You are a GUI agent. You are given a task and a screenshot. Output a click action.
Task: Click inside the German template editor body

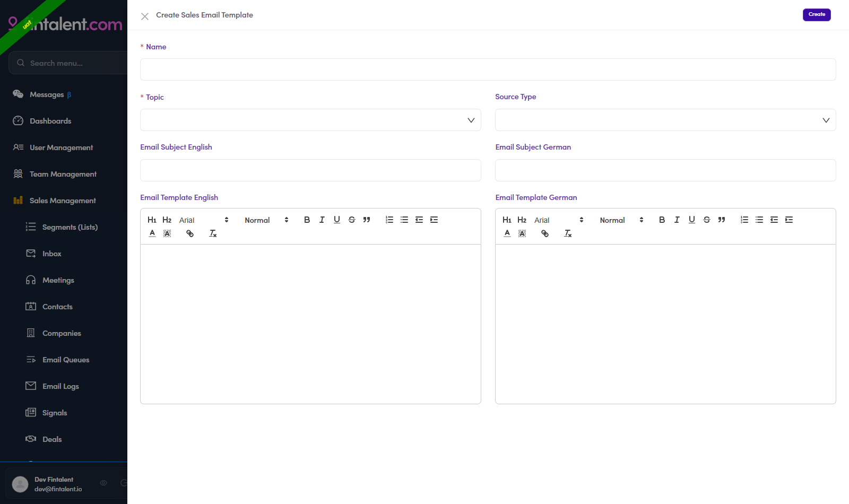click(665, 324)
